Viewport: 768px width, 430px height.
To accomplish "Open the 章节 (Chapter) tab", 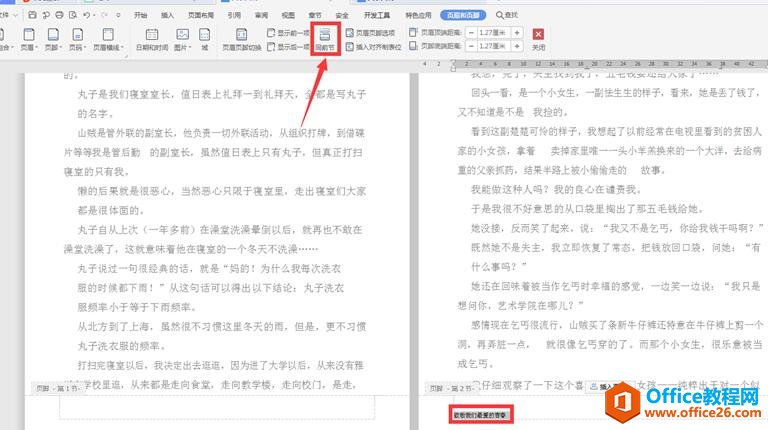I will pyautogui.click(x=315, y=15).
